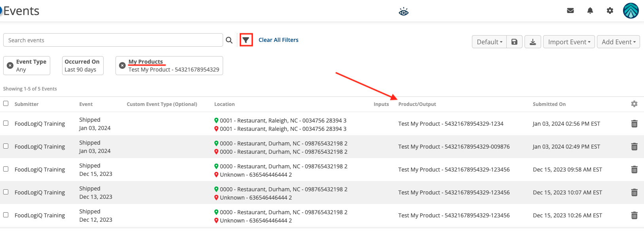The width and height of the screenshot is (644, 232).
Task: Sort by Event column header
Action: click(86, 104)
